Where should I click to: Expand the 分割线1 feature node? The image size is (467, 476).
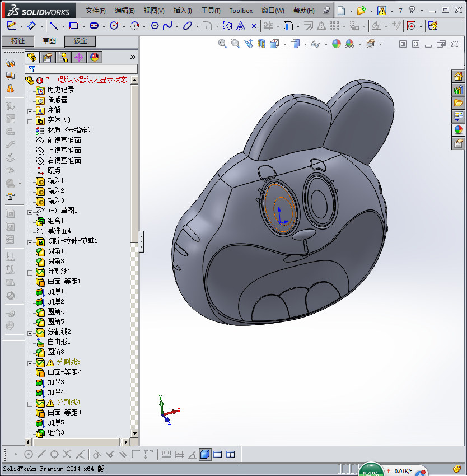(30, 273)
